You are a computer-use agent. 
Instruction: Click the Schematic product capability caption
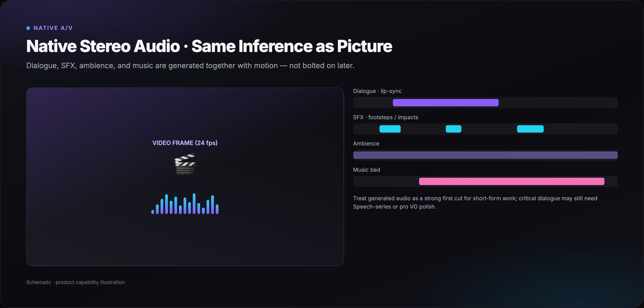[75, 282]
